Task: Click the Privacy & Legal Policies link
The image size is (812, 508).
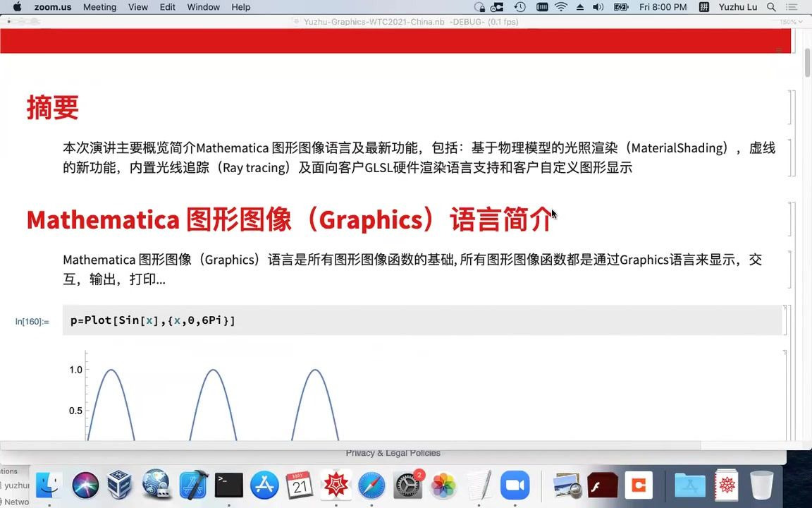Action: (x=393, y=452)
